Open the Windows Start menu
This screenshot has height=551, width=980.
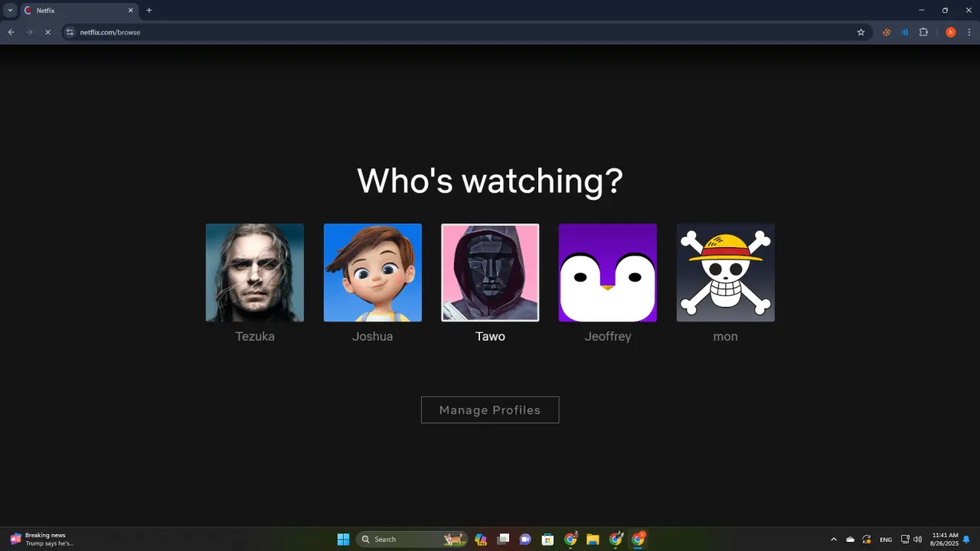(343, 539)
